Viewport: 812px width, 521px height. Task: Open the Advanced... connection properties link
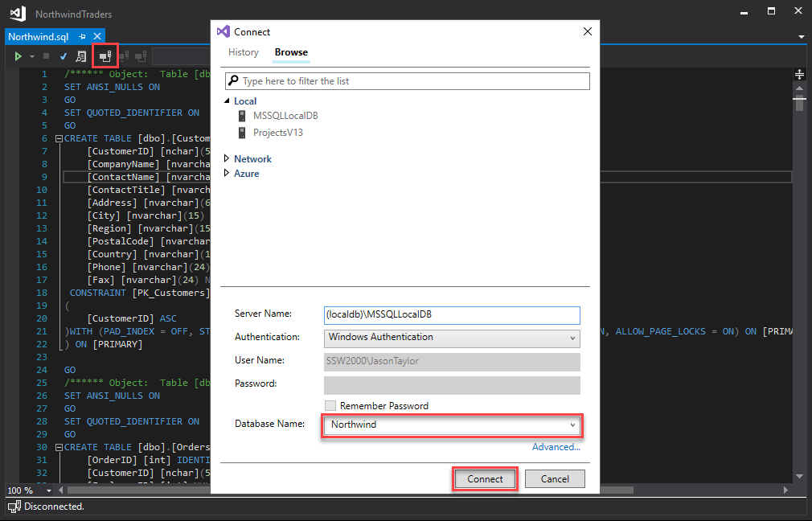556,447
